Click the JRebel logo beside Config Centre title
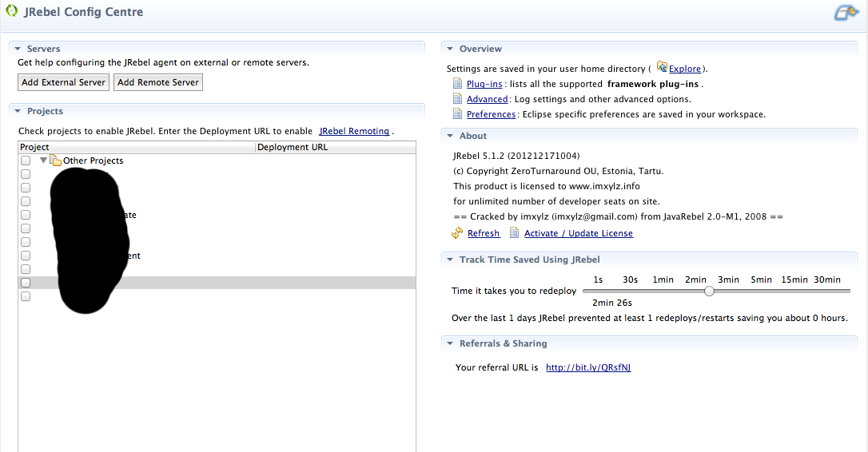This screenshot has height=452, width=868. coord(12,10)
